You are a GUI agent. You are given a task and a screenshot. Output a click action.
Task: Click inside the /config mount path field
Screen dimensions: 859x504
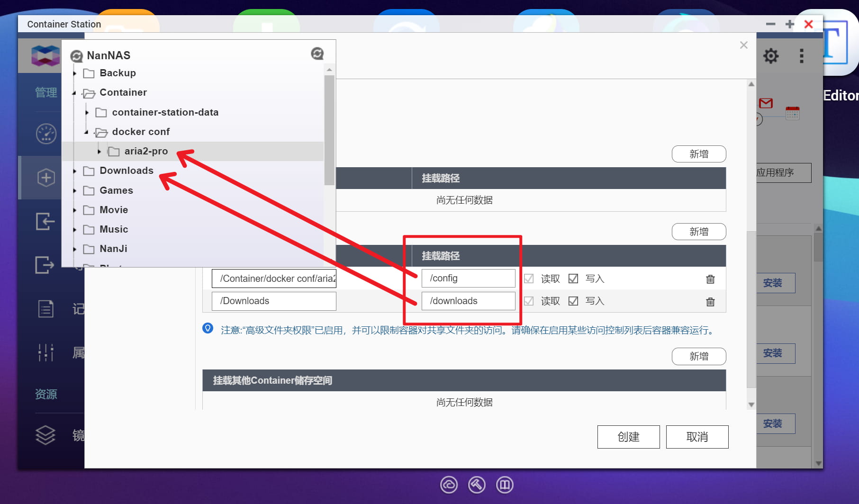click(468, 278)
